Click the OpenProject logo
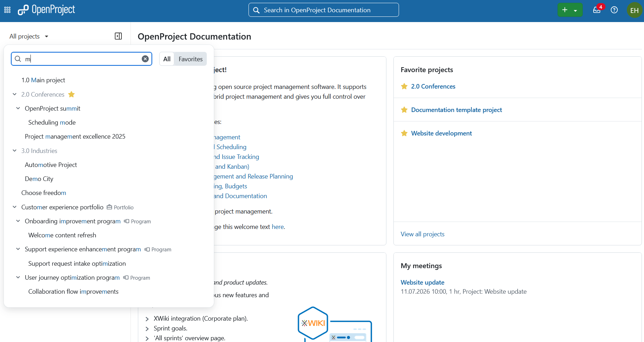Viewport: 644px width, 342px height. pyautogui.click(x=46, y=10)
